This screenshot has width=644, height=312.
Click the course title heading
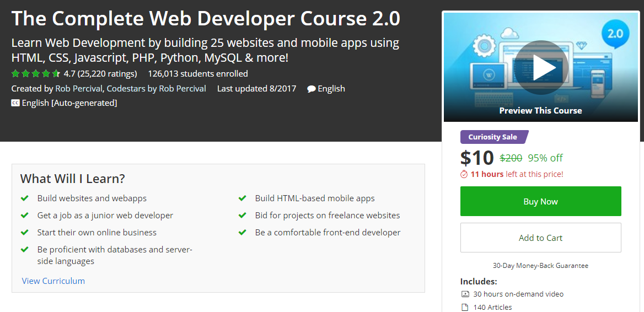[x=206, y=18]
